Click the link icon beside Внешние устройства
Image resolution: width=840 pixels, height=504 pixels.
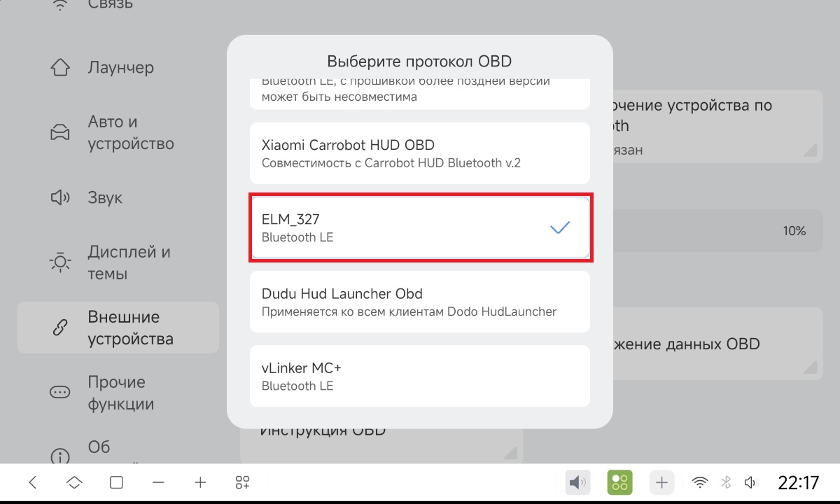60,328
